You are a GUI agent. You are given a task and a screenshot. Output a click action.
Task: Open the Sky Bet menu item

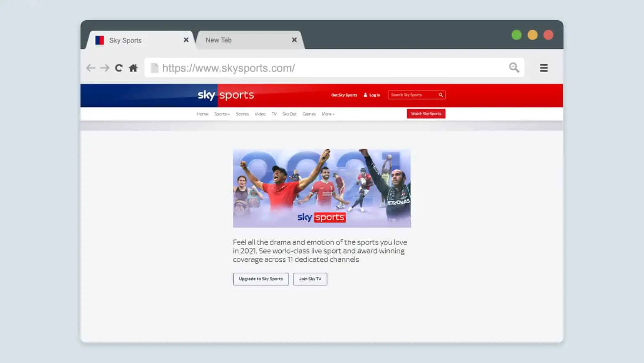[289, 114]
